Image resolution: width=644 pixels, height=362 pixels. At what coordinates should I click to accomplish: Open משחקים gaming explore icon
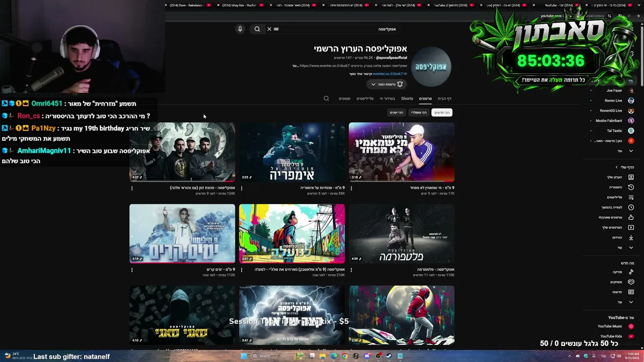click(x=631, y=282)
